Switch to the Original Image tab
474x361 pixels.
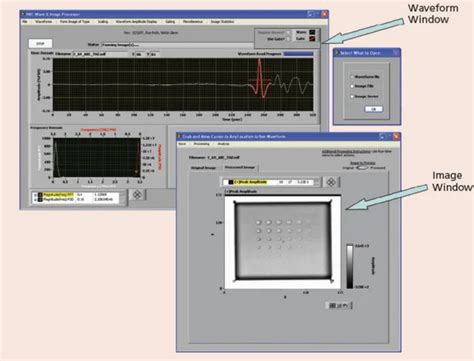204,168
